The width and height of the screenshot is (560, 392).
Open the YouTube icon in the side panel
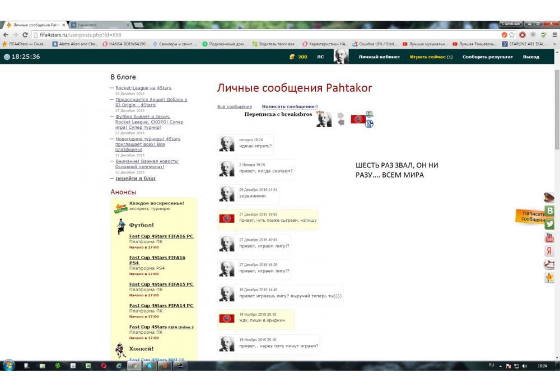(x=550, y=237)
